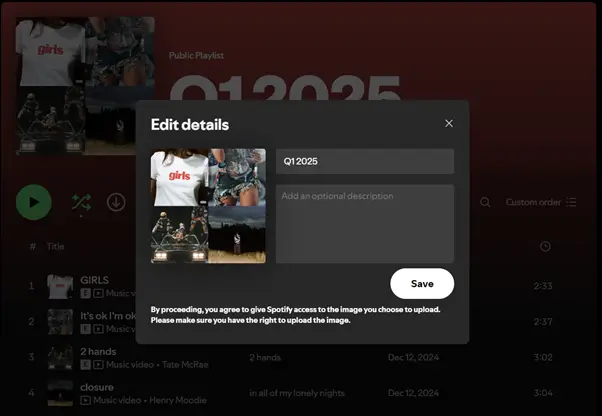Click the Edit details dialog title
Screen dimensions: 602x416
click(190, 125)
